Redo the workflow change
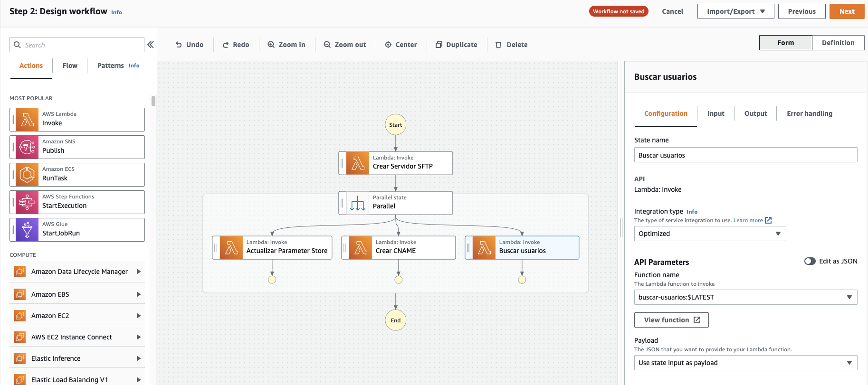The image size is (868, 385). (x=236, y=45)
